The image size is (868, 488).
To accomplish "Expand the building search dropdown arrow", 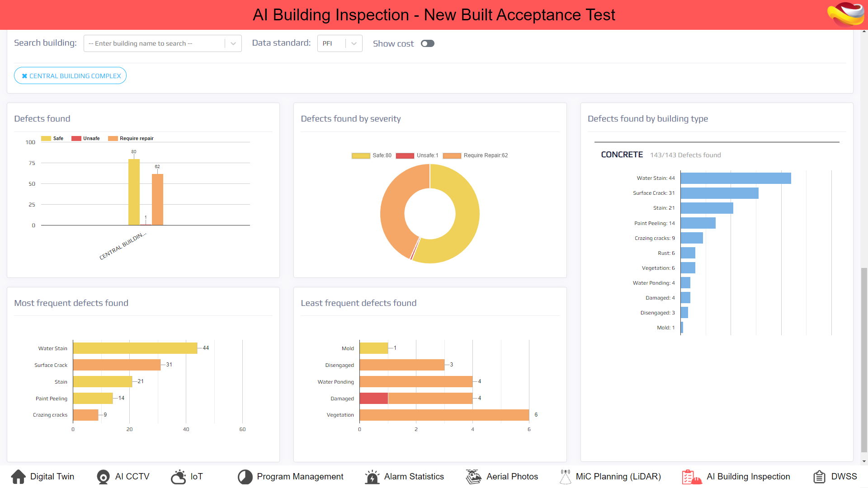I will (x=233, y=43).
